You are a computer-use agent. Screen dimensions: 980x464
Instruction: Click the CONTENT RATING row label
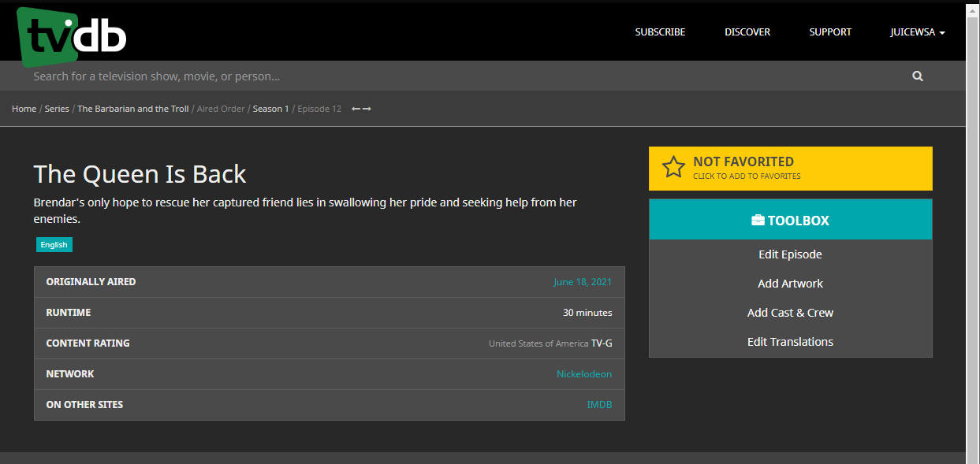tap(88, 343)
